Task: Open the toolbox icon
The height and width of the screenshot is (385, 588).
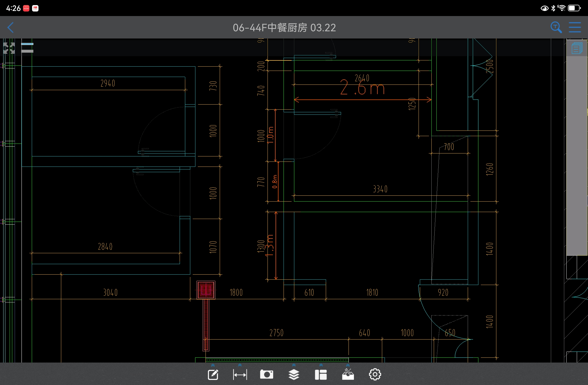Action: (x=348, y=374)
